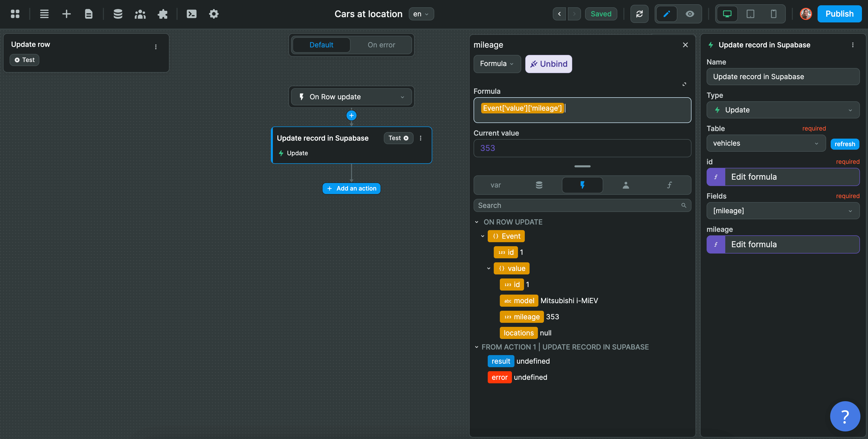Click the refresh sync icon in header
The width and height of the screenshot is (868, 439).
pos(639,14)
